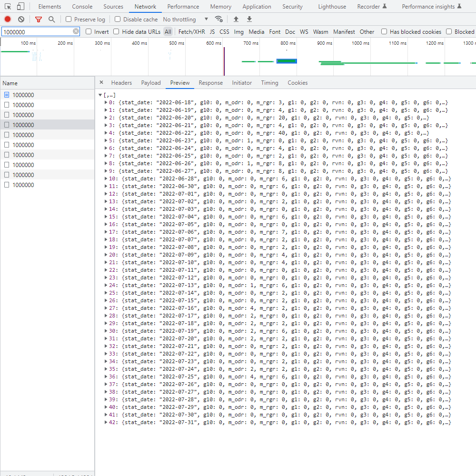
Task: Select the fourth 1000000 request row
Action: pos(47,125)
